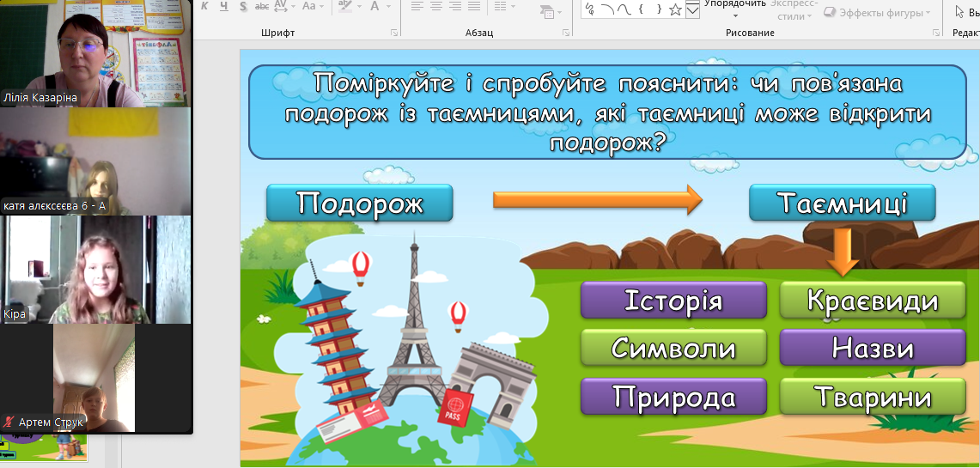Image resolution: width=980 pixels, height=468 pixels.
Task: Click the muted microphone icon by Артем Струк
Action: [9, 422]
